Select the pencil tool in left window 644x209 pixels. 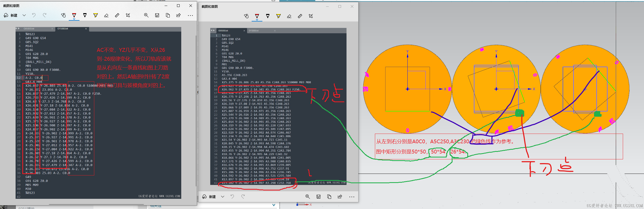[85, 15]
